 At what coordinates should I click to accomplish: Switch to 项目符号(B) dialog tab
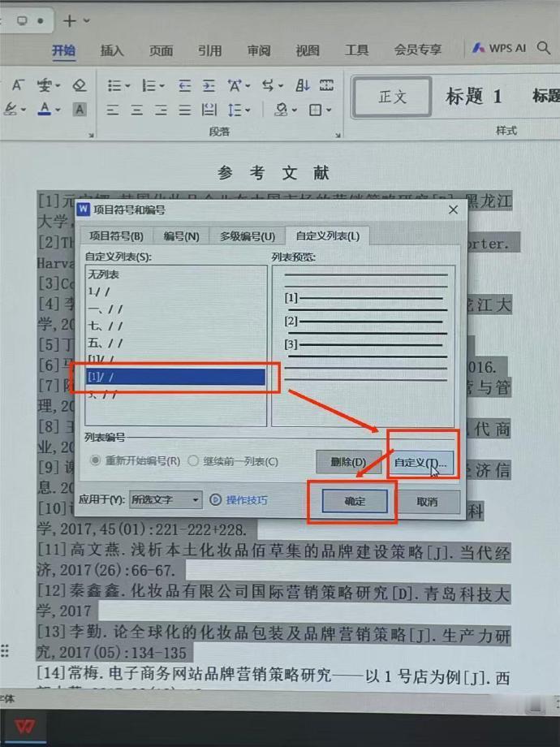click(116, 235)
